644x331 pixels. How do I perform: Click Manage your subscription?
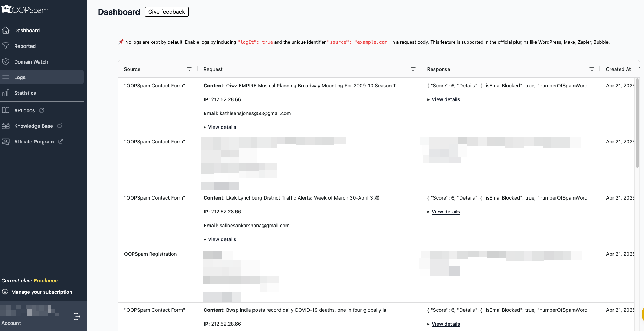pyautogui.click(x=42, y=292)
